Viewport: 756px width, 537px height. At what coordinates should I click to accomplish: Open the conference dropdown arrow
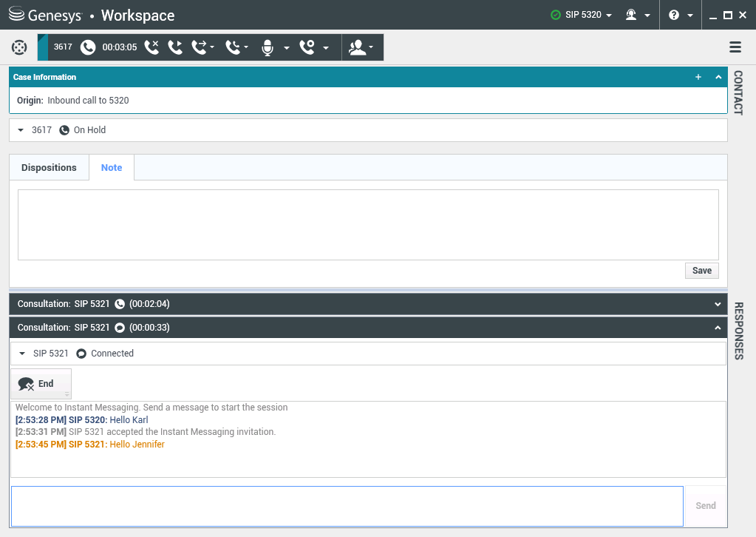[246, 47]
